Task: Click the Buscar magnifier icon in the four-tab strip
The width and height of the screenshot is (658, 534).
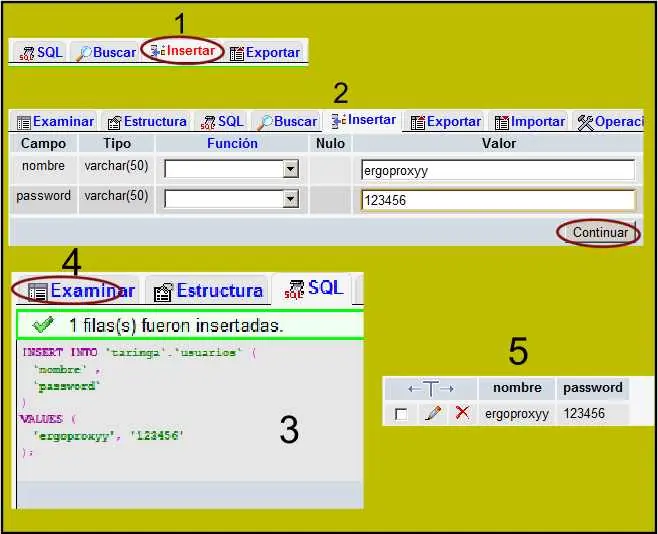Action: point(84,53)
